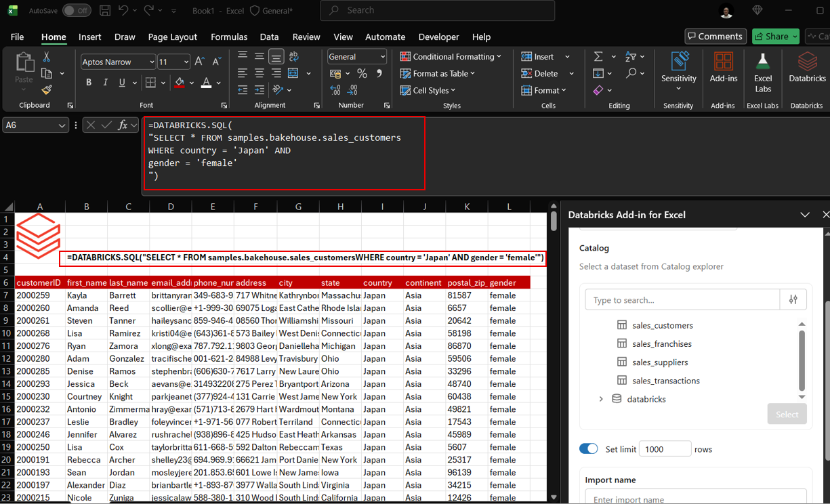The width and height of the screenshot is (830, 504).
Task: Click the catalog Type to search field
Action: tap(682, 299)
